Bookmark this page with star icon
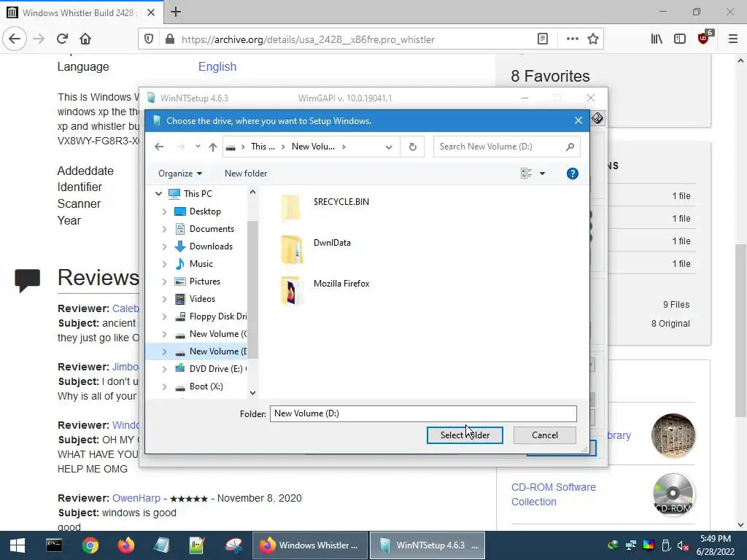 pyautogui.click(x=592, y=39)
